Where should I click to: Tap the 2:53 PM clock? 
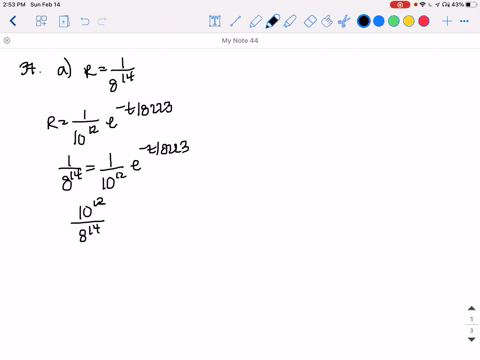click(x=14, y=5)
